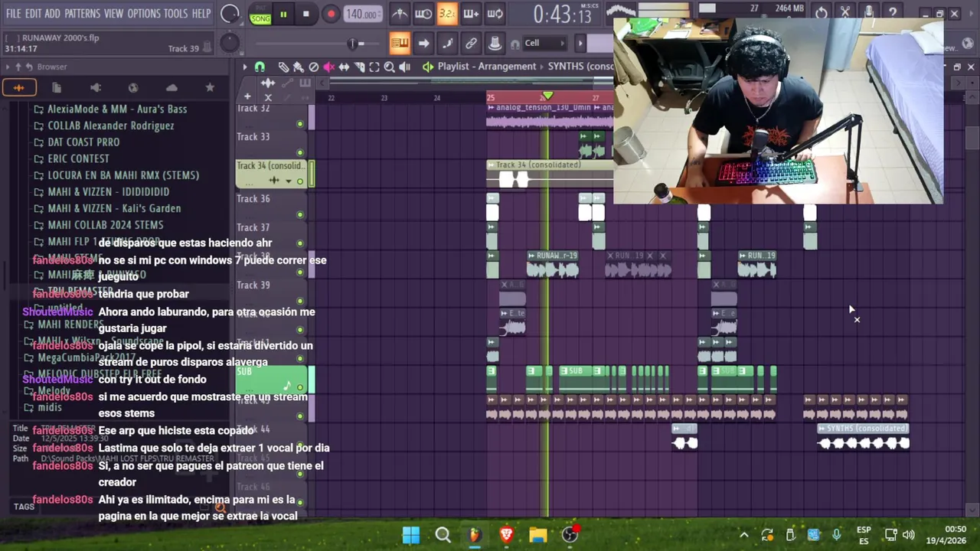Click the main volume knob
980x551 pixels.
tap(230, 14)
